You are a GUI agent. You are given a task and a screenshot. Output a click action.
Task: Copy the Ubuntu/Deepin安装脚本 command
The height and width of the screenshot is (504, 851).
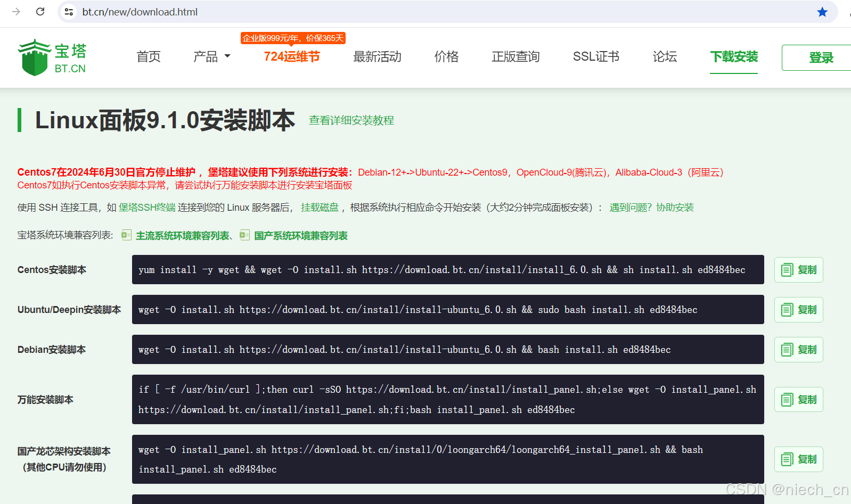coord(798,310)
